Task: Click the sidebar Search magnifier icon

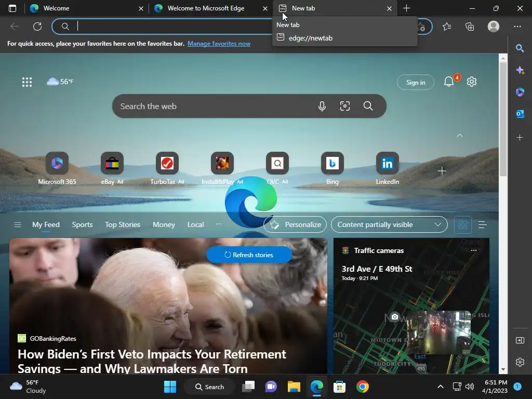Action: pyautogui.click(x=520, y=48)
